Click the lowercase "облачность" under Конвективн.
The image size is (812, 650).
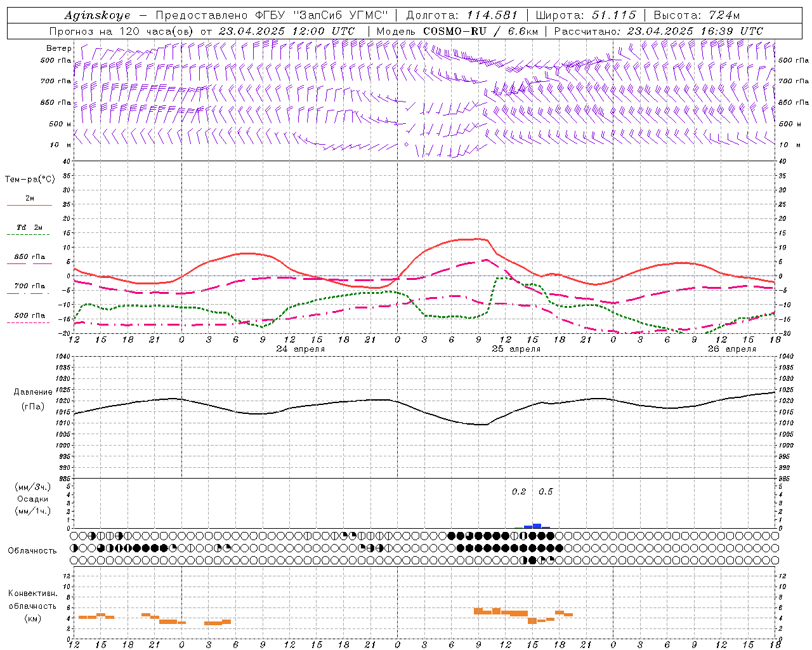tap(33, 606)
